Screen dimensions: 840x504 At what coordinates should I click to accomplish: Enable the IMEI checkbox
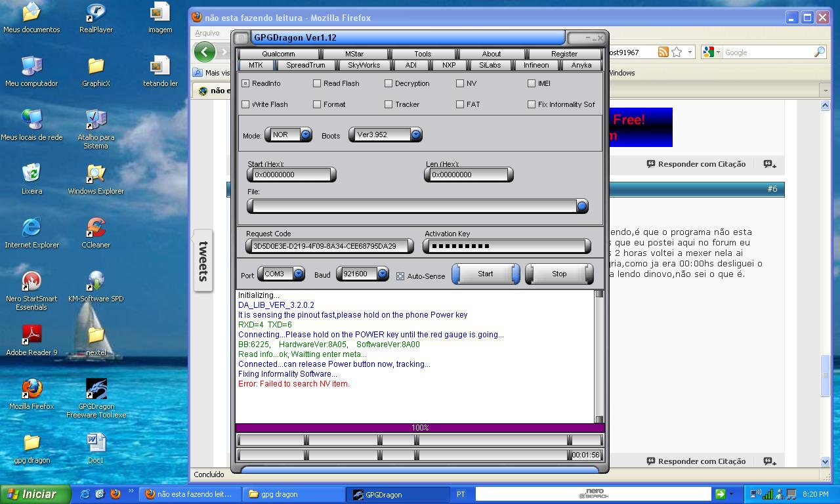(x=532, y=83)
